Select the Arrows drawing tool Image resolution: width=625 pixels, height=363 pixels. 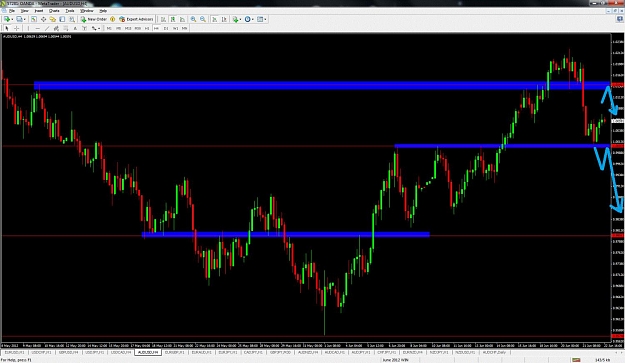94,28
